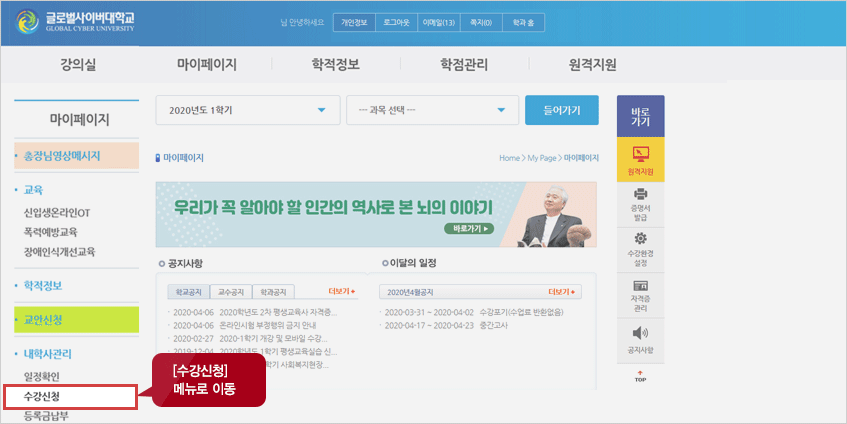Screen dimensions: 847x424
Task: Open the 개인정보 top menu button
Action: (354, 23)
